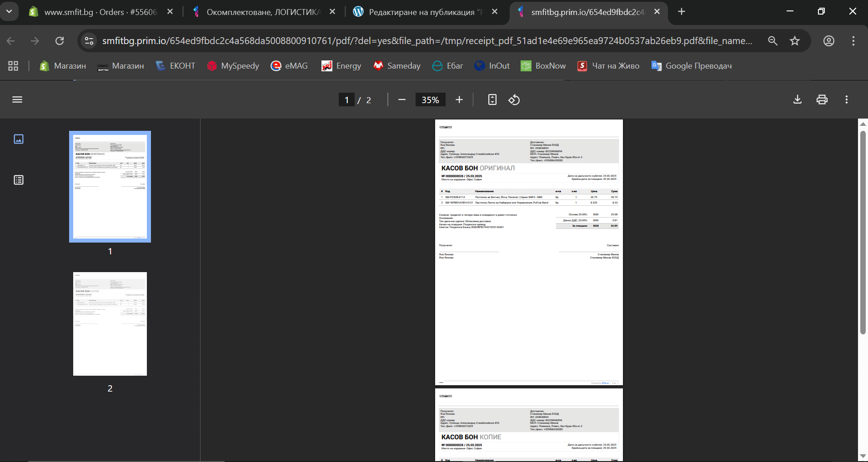Open Chrome's three-dot menu

853,41
